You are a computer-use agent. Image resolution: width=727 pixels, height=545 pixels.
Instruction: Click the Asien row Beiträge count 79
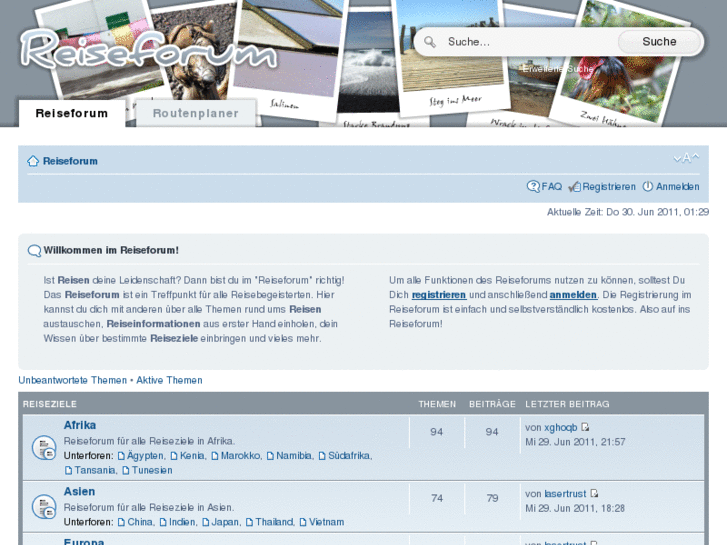[492, 498]
